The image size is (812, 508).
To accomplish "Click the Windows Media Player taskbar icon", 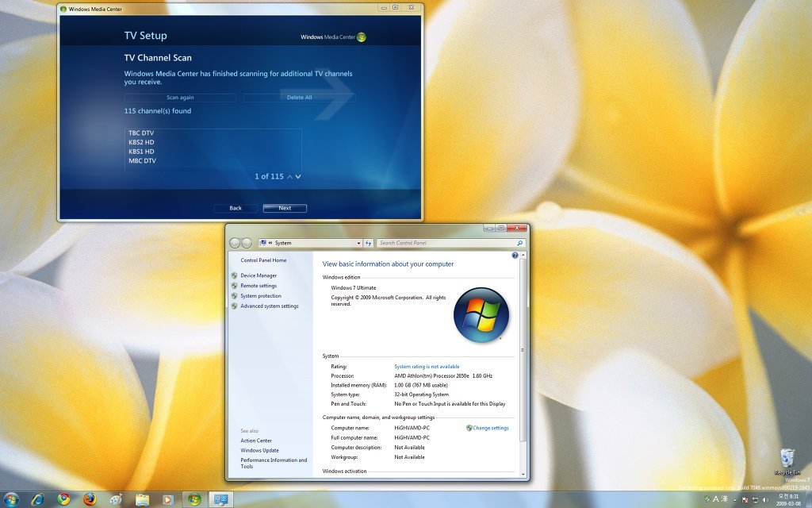I will [x=167, y=499].
